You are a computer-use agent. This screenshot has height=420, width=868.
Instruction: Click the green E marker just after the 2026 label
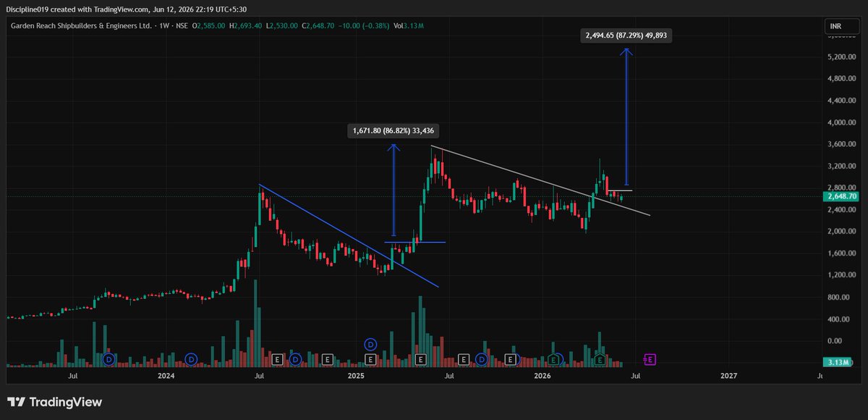click(x=554, y=359)
